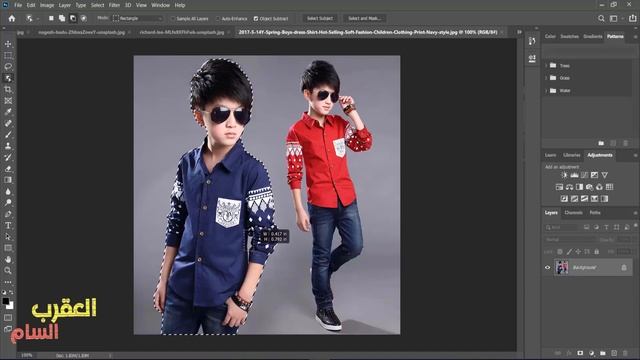The height and width of the screenshot is (360, 640).
Task: Open the Filter menu
Action: [114, 5]
